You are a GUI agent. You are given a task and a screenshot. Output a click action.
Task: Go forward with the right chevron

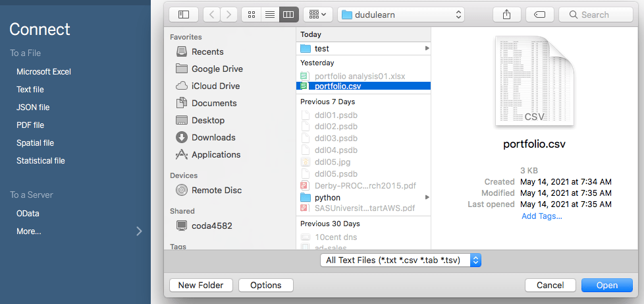228,14
